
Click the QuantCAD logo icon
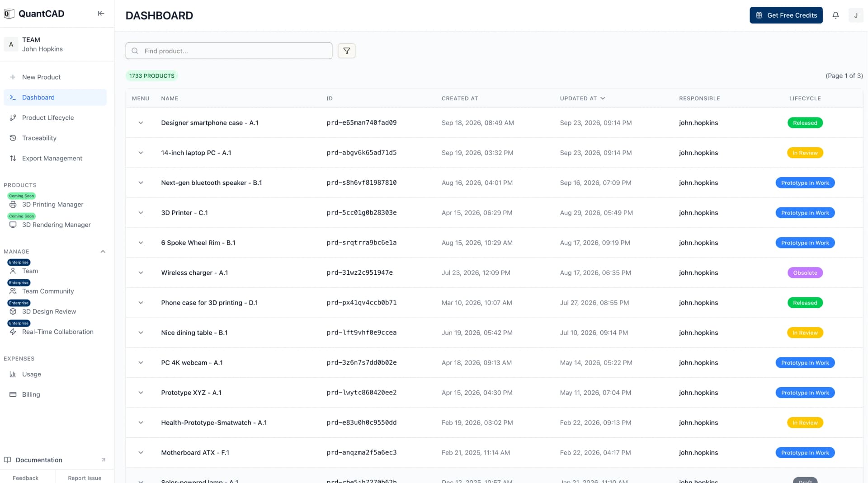tap(9, 14)
